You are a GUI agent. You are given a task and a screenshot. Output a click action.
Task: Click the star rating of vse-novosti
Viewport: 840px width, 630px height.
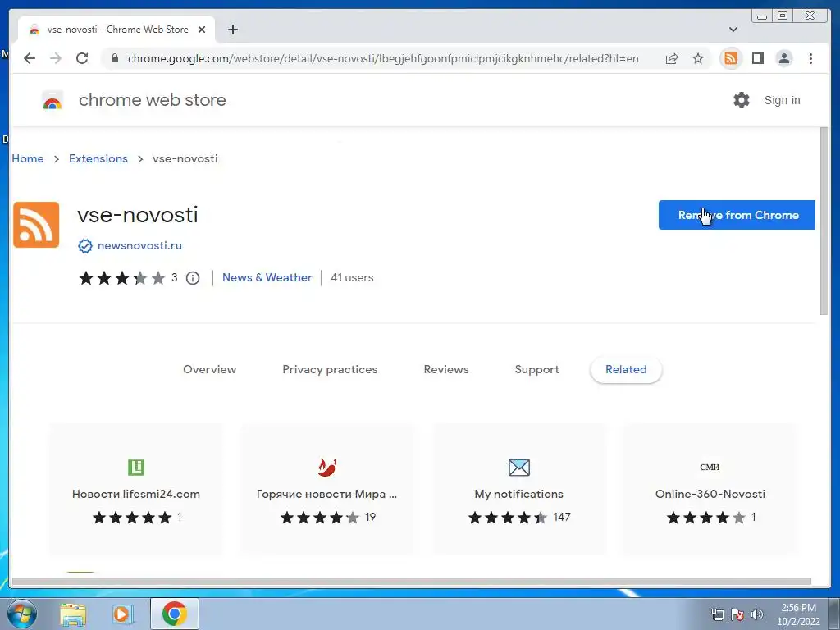click(x=122, y=278)
